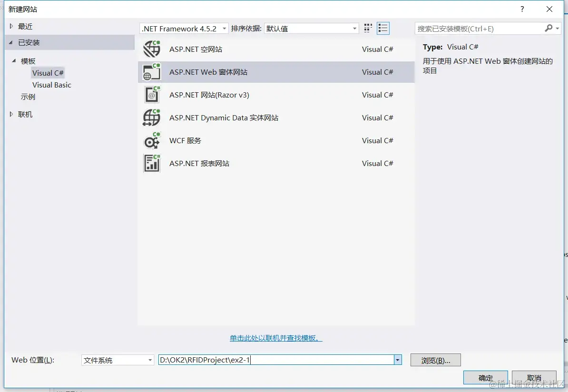Open the .NET Framework 4.5.2 dropdown

point(184,29)
